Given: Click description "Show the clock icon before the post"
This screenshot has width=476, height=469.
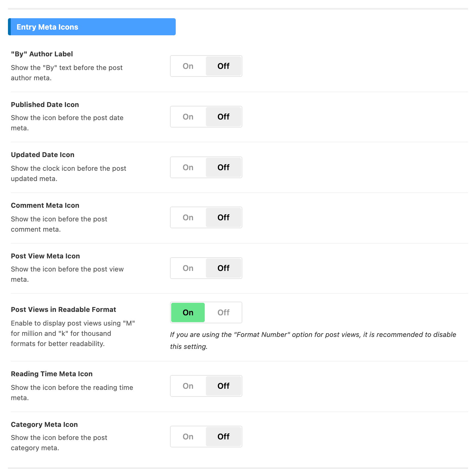Looking at the screenshot, I should tap(69, 168).
